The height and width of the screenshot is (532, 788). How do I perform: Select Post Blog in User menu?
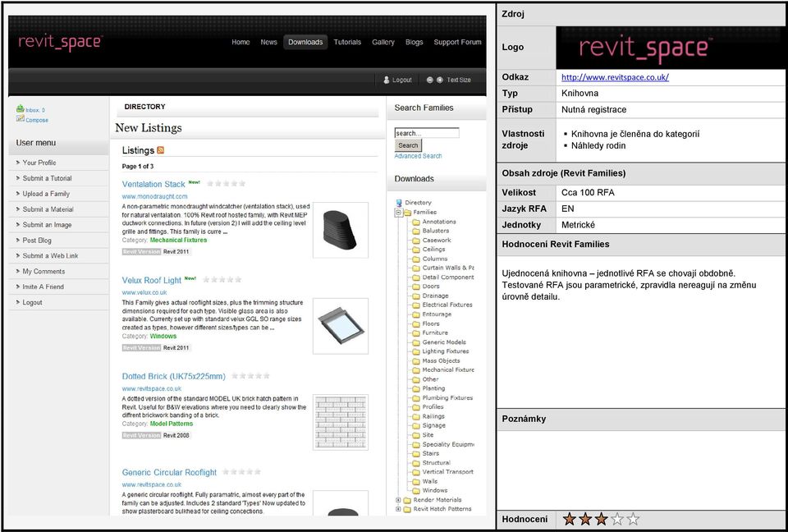click(x=58, y=241)
